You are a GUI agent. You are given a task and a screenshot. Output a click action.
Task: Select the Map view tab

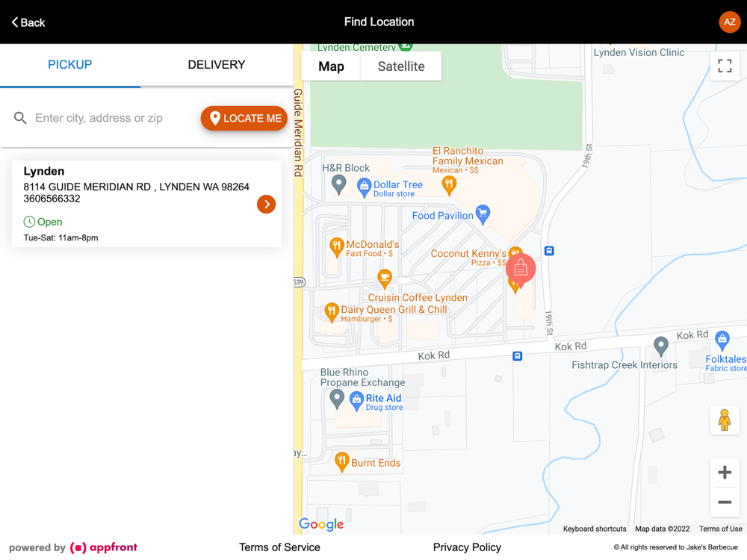331,66
